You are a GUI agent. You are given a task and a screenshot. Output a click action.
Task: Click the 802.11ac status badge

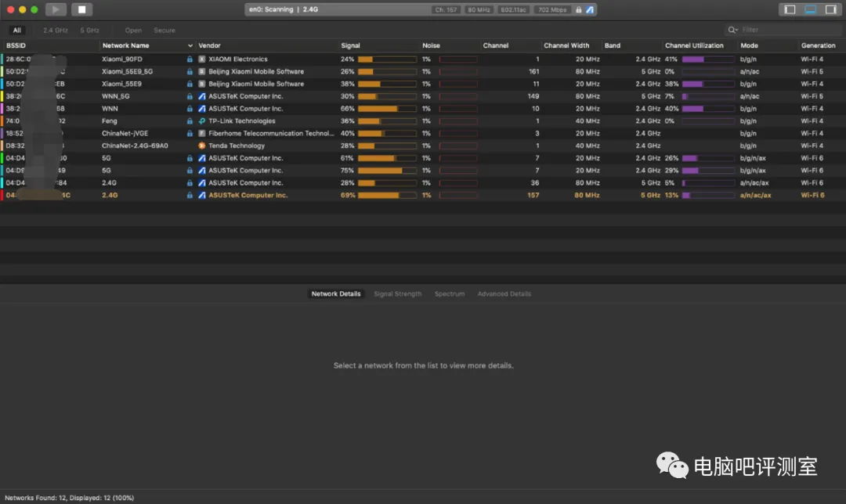[514, 9]
